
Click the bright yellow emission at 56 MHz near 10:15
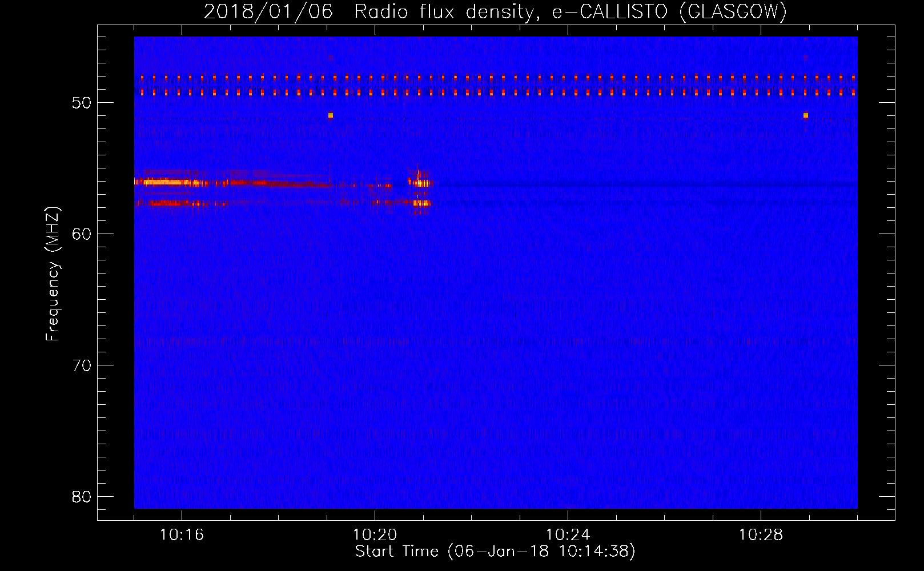(167, 182)
